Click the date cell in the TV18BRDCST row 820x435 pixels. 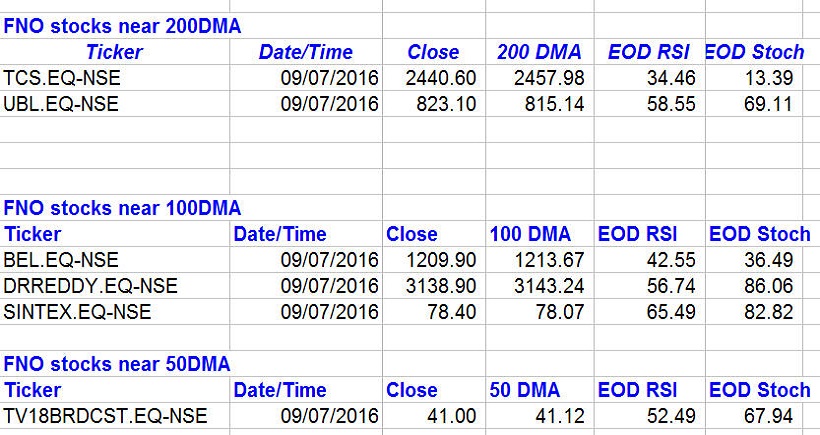pos(329,416)
